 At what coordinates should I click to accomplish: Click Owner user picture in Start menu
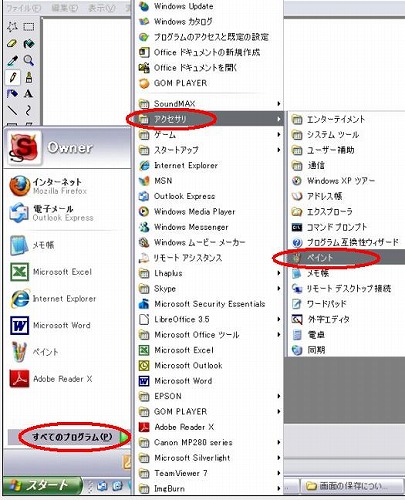(24, 148)
